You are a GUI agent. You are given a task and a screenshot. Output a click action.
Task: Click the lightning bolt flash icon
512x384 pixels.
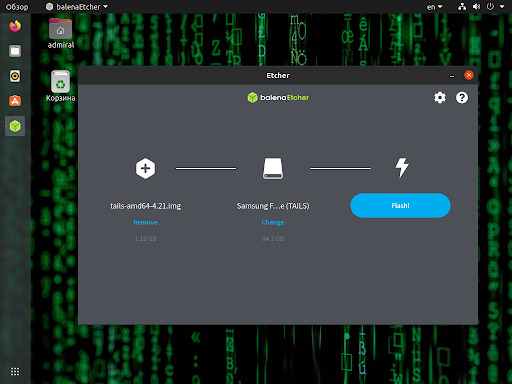pyautogui.click(x=402, y=168)
